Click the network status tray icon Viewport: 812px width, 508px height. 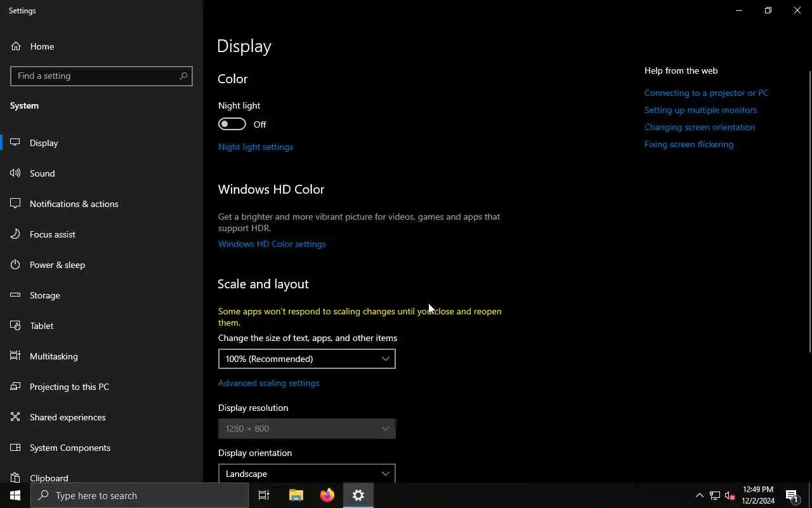tap(715, 495)
